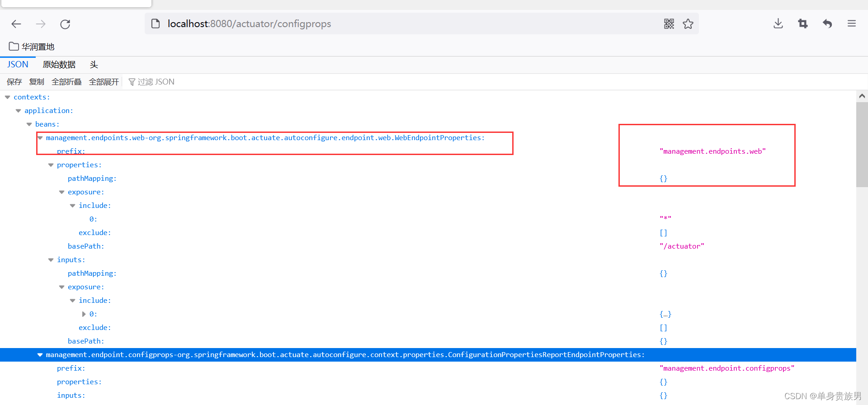Open the downloads panel
The width and height of the screenshot is (868, 405).
point(778,24)
